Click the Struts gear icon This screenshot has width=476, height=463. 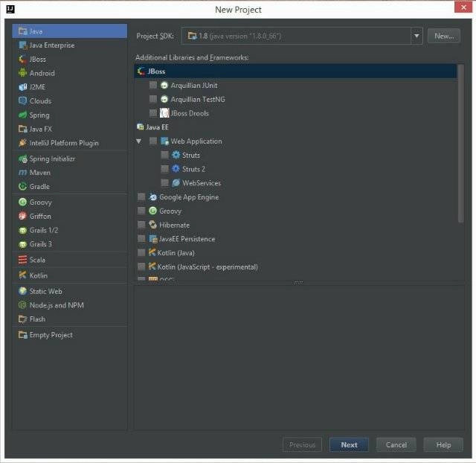(176, 155)
